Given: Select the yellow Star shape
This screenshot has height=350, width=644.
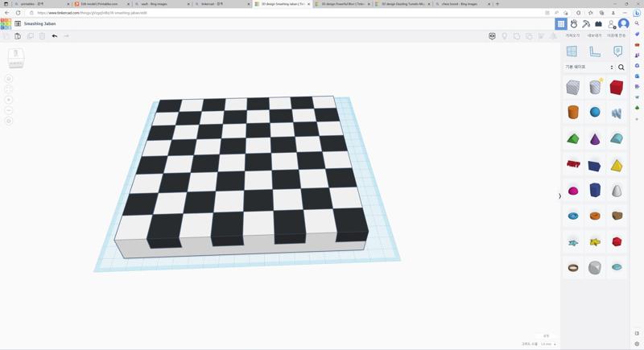Looking at the screenshot, I should click(x=595, y=242).
